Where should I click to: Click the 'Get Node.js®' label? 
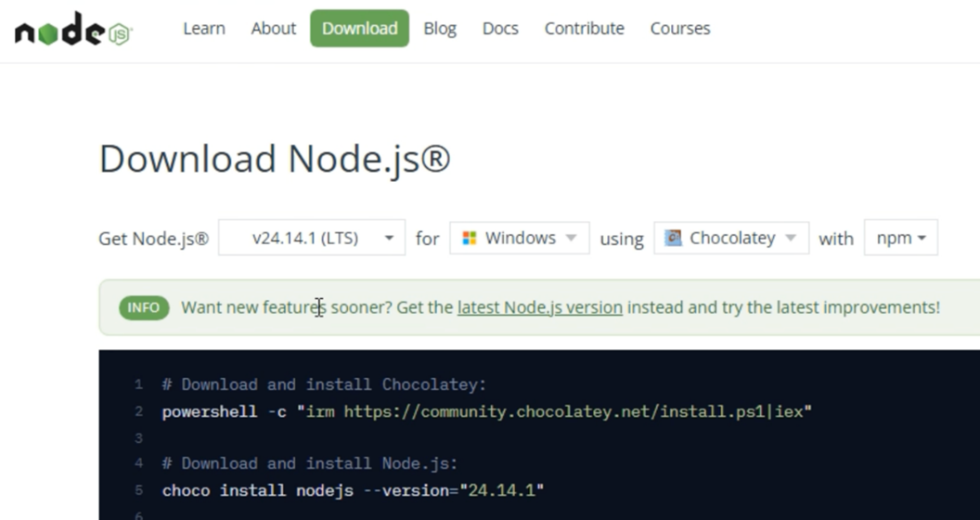[154, 239]
